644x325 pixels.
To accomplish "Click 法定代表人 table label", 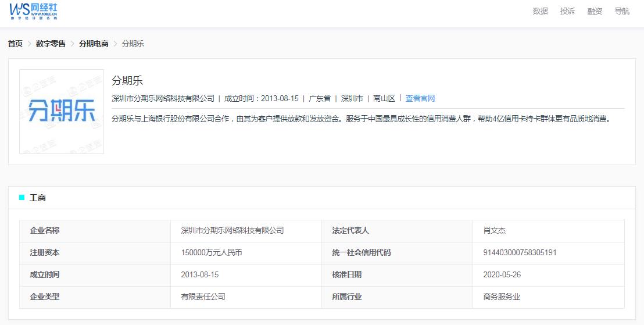I will 350,230.
